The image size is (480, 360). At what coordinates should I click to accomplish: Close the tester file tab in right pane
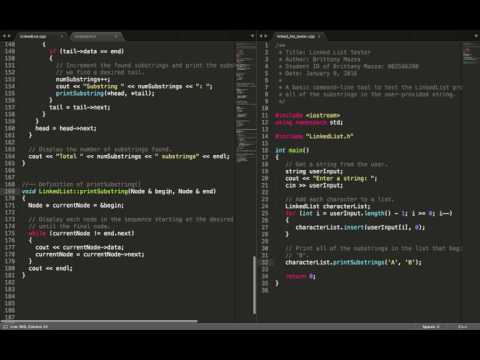[319, 36]
